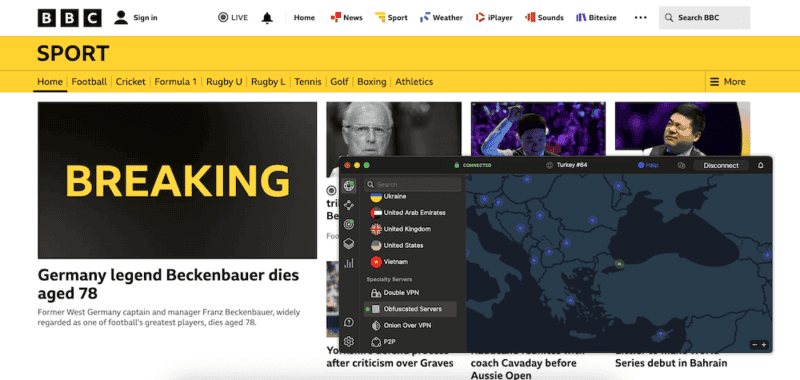Click the VPN server search field
This screenshot has width=800, height=380.
point(412,184)
